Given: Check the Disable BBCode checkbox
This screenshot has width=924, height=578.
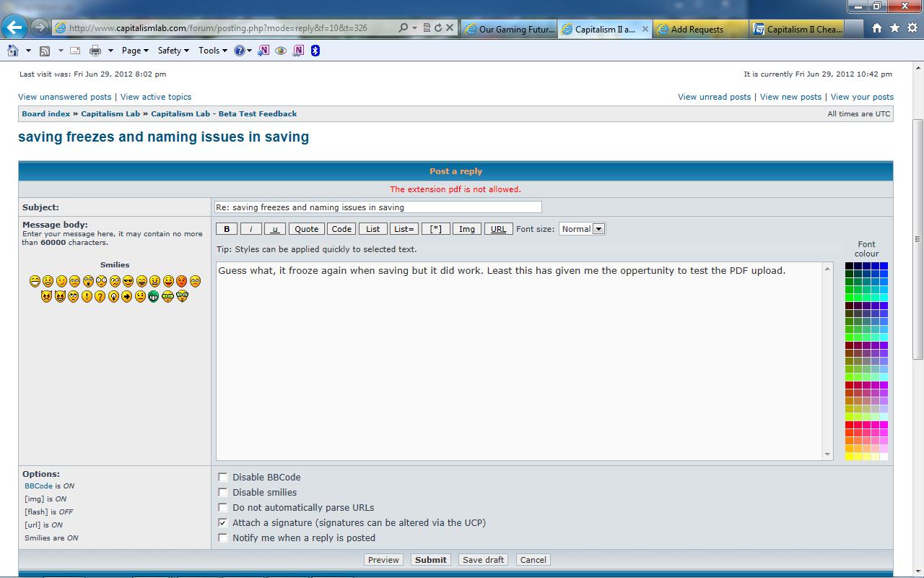Looking at the screenshot, I should click(223, 477).
